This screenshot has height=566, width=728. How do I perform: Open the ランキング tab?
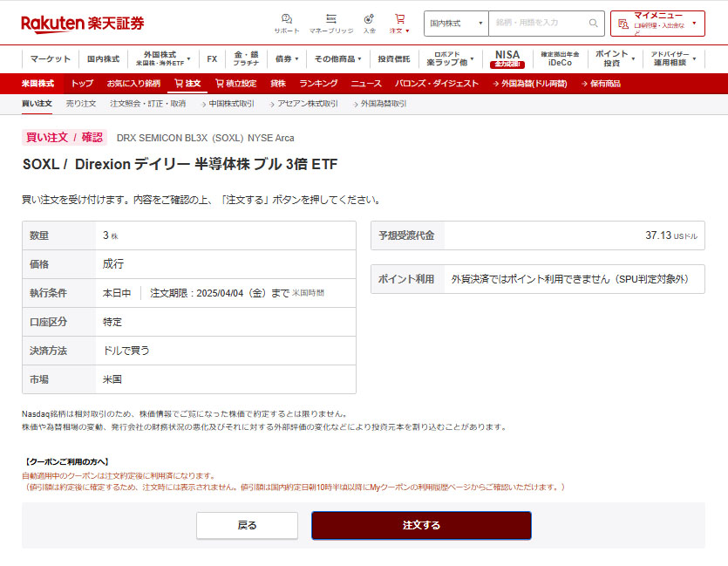[x=317, y=84]
